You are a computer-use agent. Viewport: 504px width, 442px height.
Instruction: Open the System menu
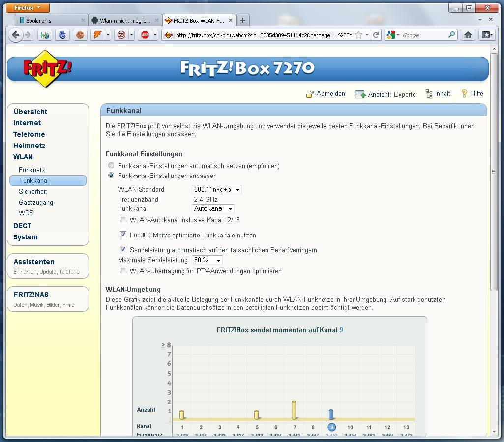click(x=26, y=237)
